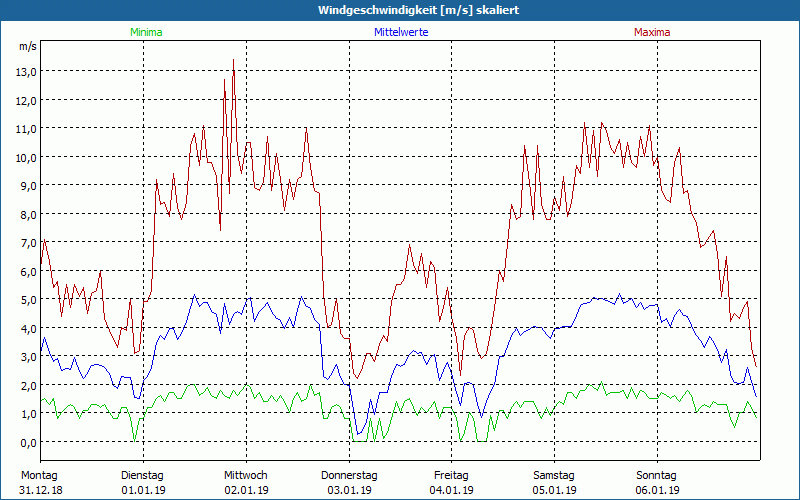Image resolution: width=800 pixels, height=500 pixels.
Task: Select the green Minima legend label
Action: [146, 32]
